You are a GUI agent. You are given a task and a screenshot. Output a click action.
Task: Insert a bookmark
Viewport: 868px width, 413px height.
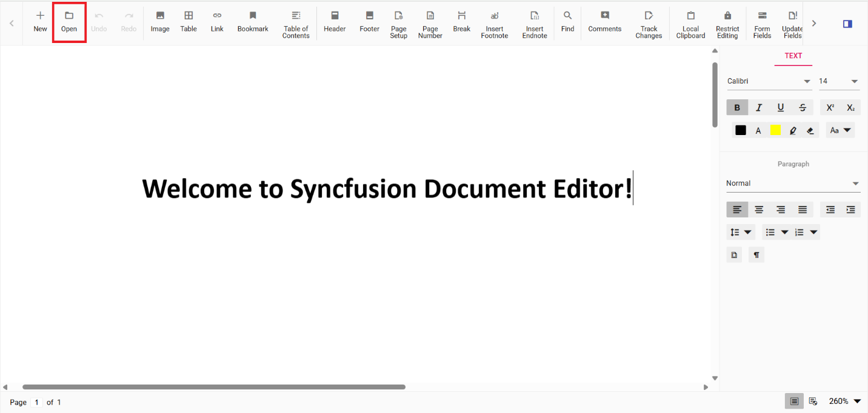coord(253,23)
